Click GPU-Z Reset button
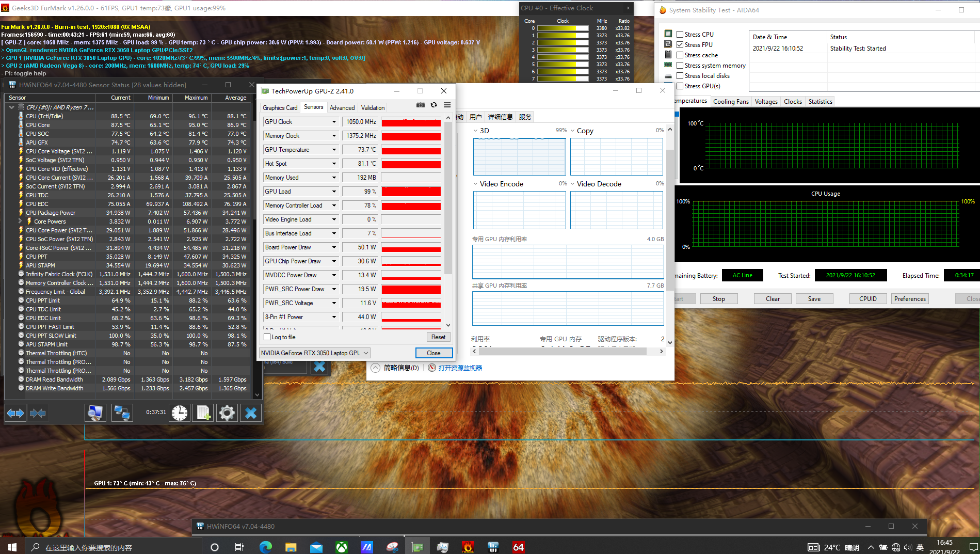Screen dimensions: 980x554 click(x=438, y=337)
